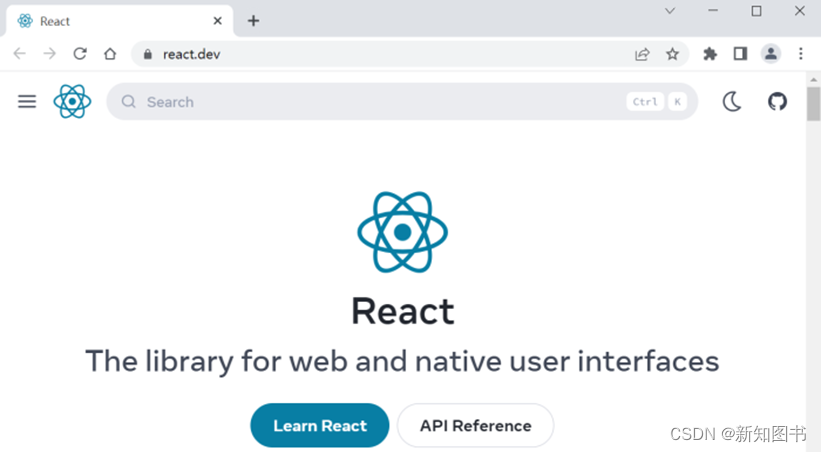Bookmark this page with the star icon
Image resolution: width=821 pixels, height=452 pixels.
coord(672,54)
